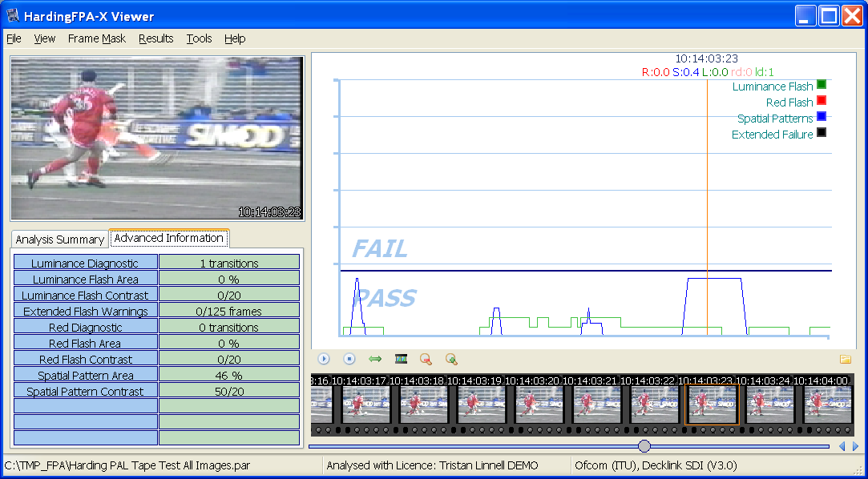Screen dimensions: 868x479
Task: Click the Spatial Patterns legend label
Action: pyautogui.click(x=775, y=119)
